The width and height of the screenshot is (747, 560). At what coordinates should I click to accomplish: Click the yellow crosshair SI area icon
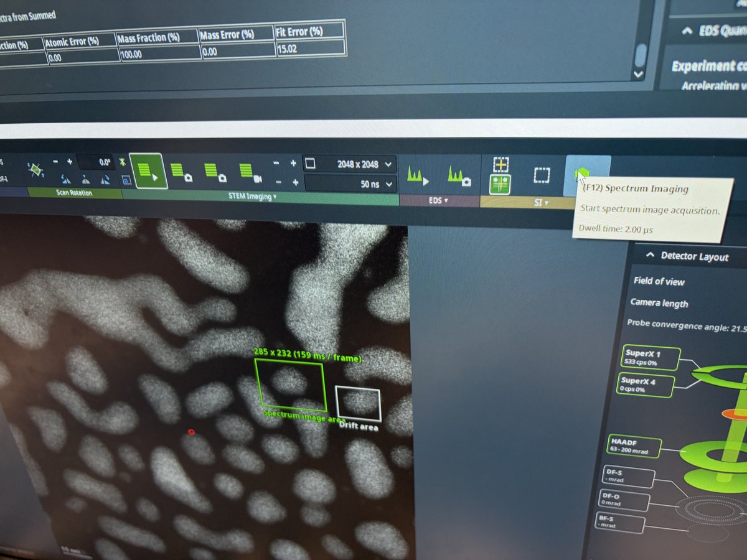click(x=501, y=164)
